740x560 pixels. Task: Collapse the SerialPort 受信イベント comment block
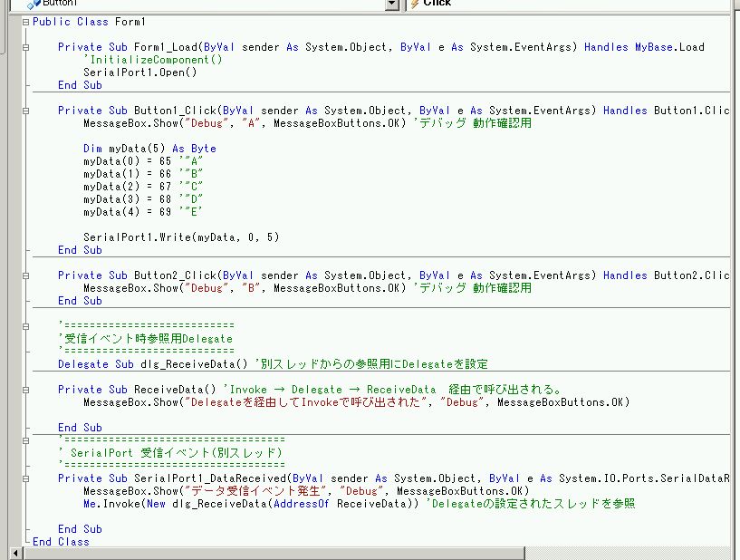(x=26, y=440)
